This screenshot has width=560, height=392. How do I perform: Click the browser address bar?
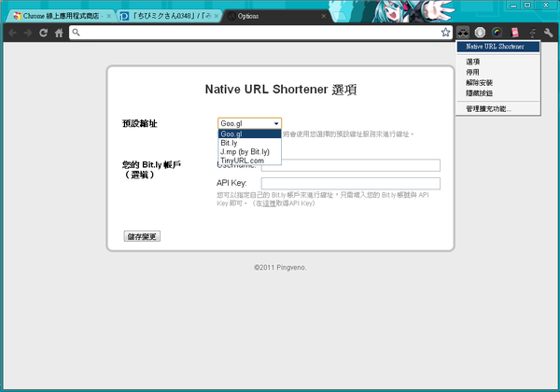pyautogui.click(x=260, y=33)
